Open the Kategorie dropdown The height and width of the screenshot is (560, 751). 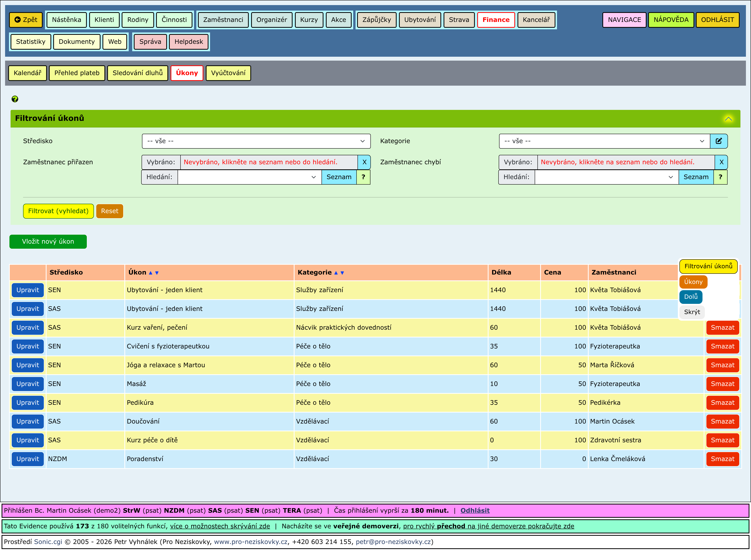coord(604,141)
